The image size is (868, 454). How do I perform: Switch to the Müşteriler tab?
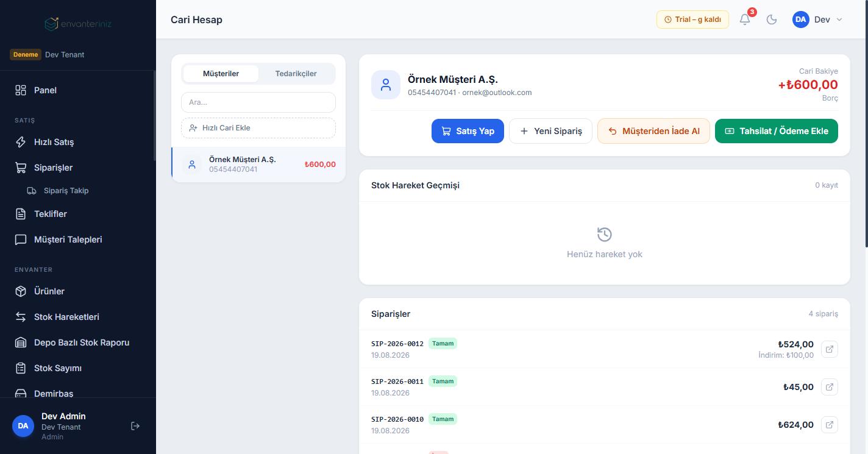tap(221, 74)
